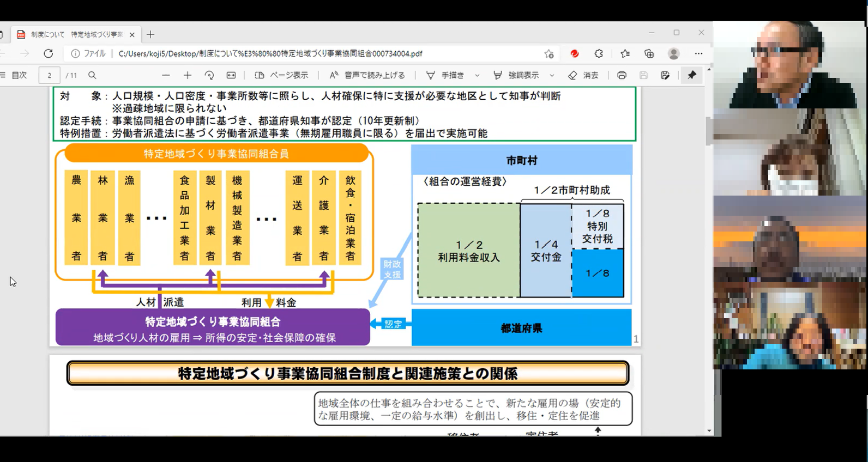Fit the page to width

tap(231, 75)
